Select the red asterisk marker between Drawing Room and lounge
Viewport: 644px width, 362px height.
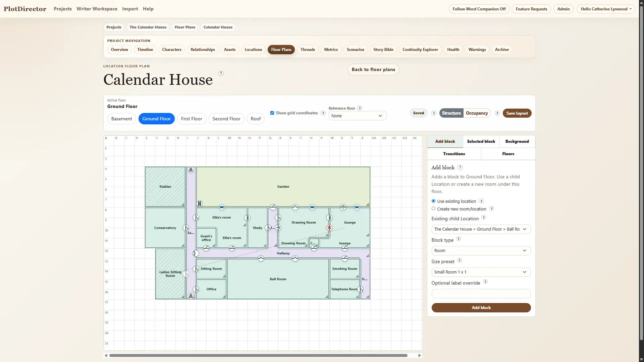tap(329, 228)
